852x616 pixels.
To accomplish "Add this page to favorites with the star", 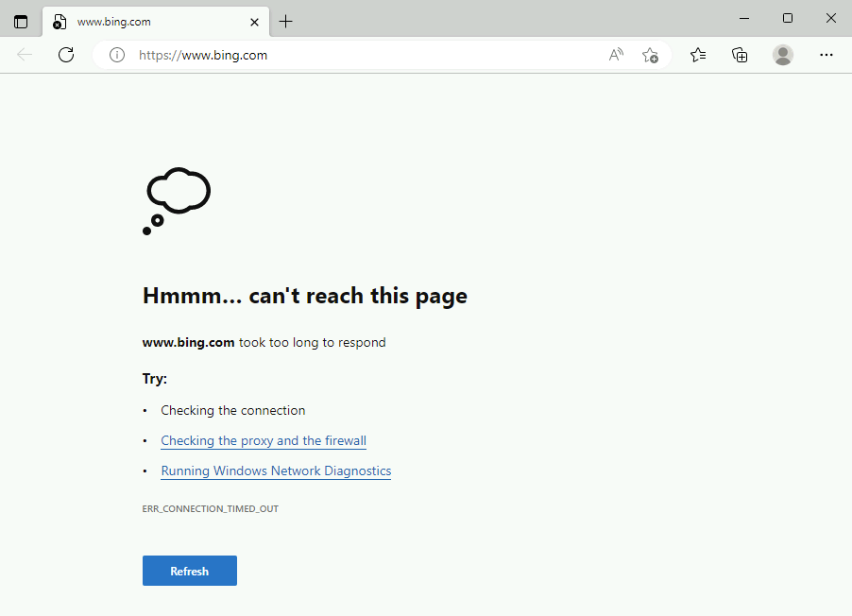I will point(650,56).
